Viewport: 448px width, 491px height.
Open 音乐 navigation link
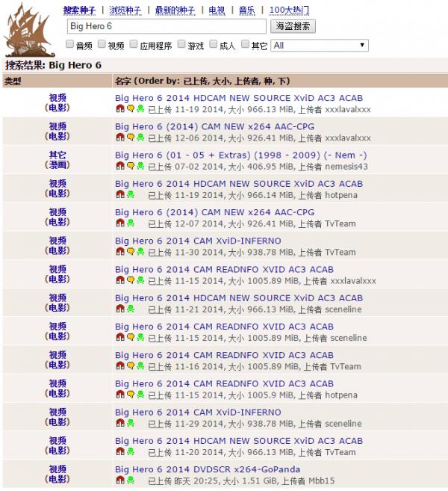[247, 10]
